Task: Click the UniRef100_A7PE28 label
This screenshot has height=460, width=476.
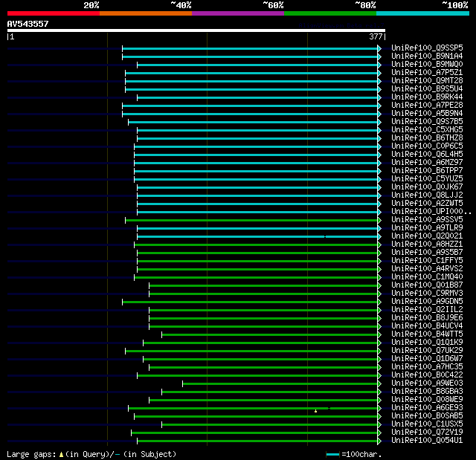Action: coord(427,106)
